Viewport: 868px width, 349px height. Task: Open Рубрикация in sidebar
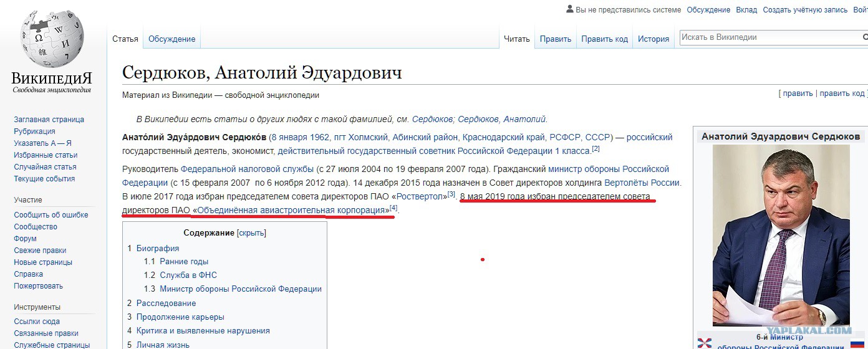click(34, 131)
